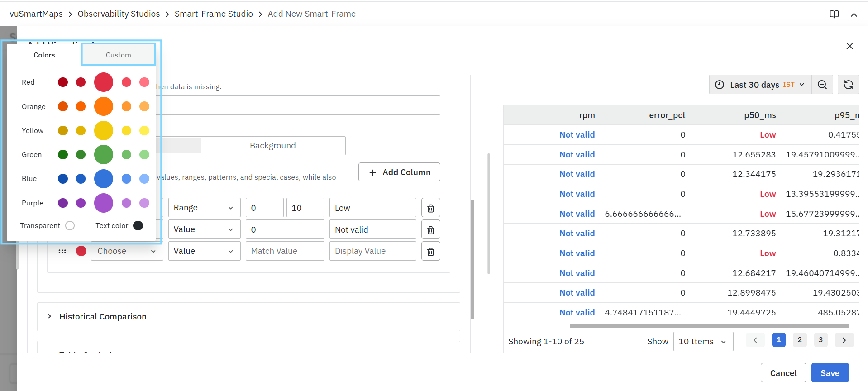The image size is (868, 391).
Task: Click the drag handle on the Choose row
Action: point(62,251)
